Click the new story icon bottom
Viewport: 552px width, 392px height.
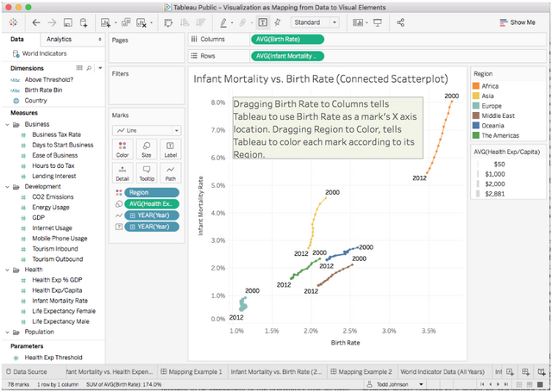(542, 371)
